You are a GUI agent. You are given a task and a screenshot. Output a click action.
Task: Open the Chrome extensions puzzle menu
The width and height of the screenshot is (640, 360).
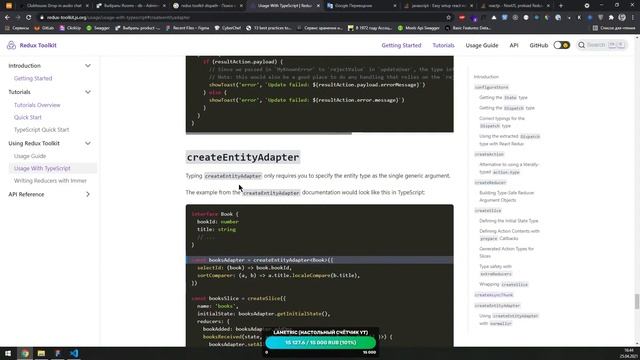[x=611, y=18]
